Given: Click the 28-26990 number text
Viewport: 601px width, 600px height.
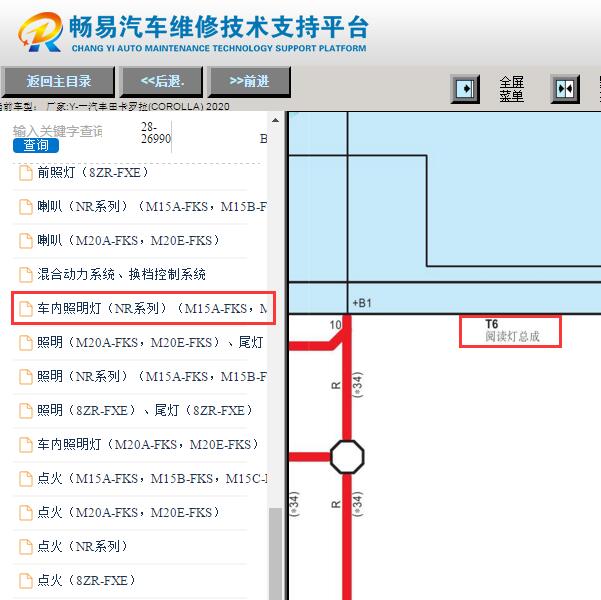Looking at the screenshot, I should click(156, 133).
